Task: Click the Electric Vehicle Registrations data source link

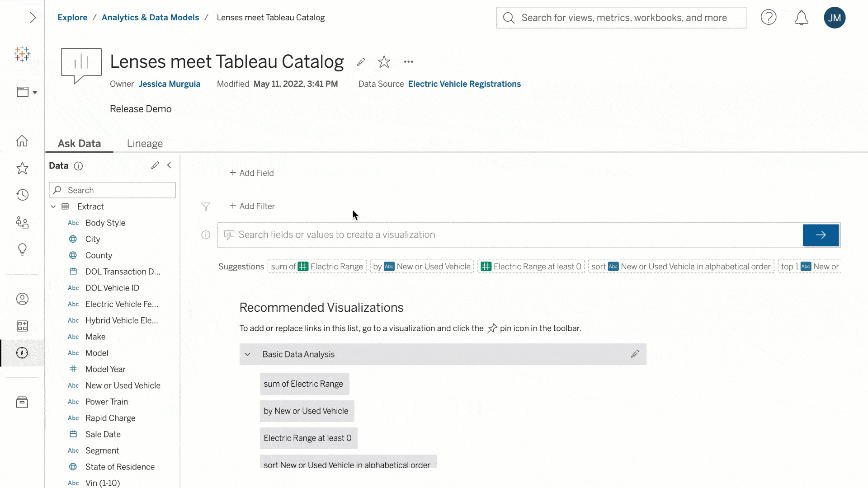Action: coord(464,84)
